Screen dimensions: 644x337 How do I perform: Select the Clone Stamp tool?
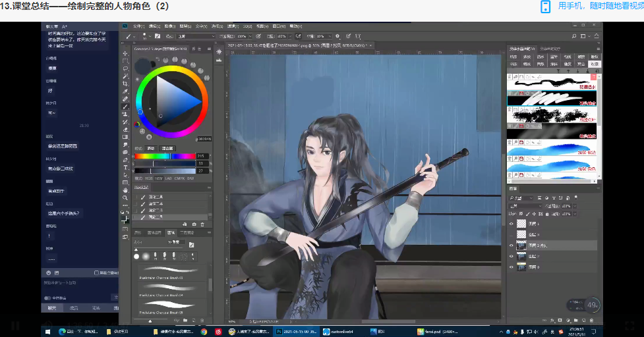pos(125,114)
